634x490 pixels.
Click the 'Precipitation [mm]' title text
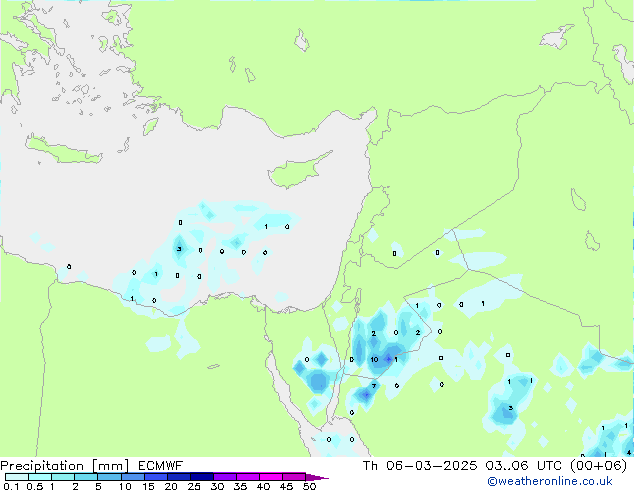[64, 466]
